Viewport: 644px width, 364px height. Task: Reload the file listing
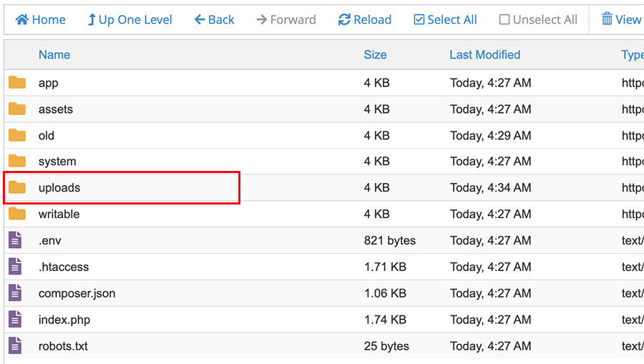tap(365, 19)
